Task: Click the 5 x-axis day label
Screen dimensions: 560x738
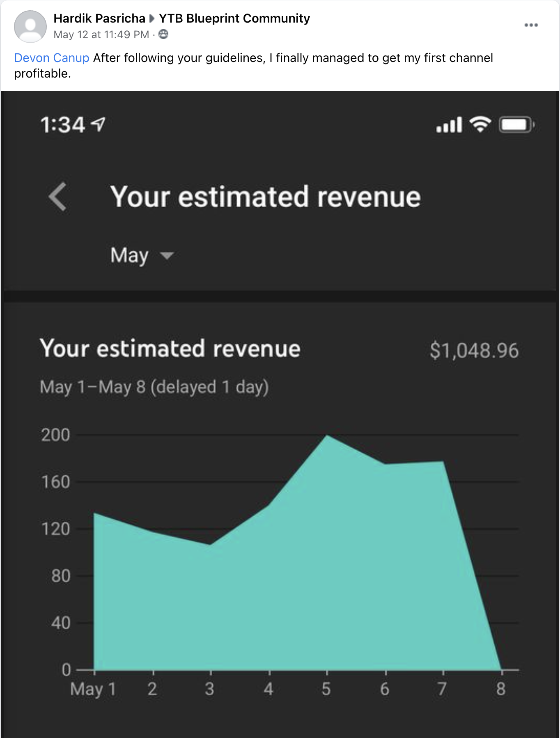Action: point(326,689)
